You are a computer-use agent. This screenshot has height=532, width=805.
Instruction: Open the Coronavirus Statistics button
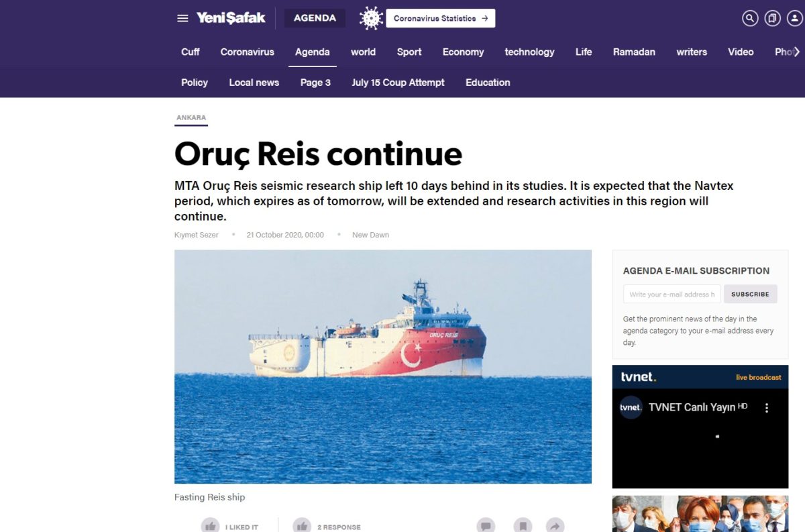click(441, 18)
